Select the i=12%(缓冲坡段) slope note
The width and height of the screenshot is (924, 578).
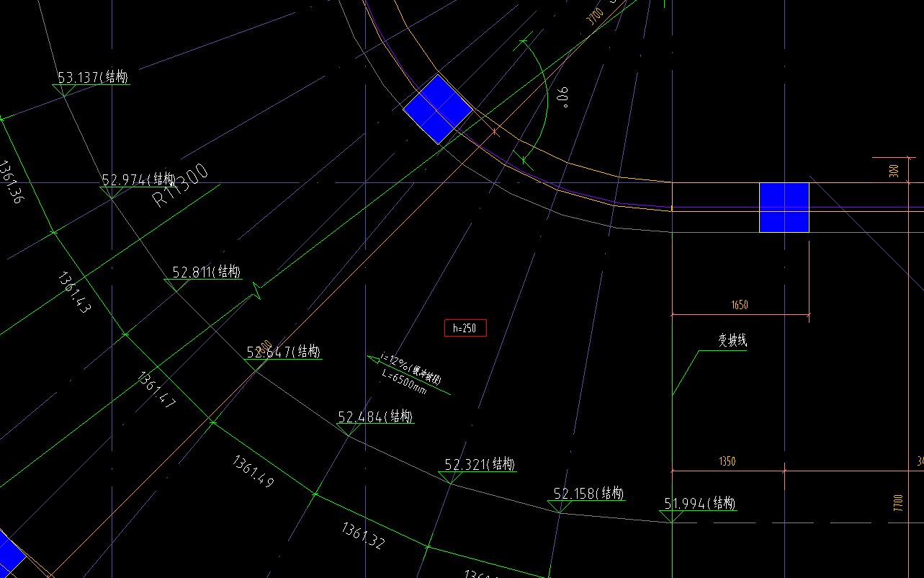pyautogui.click(x=411, y=368)
